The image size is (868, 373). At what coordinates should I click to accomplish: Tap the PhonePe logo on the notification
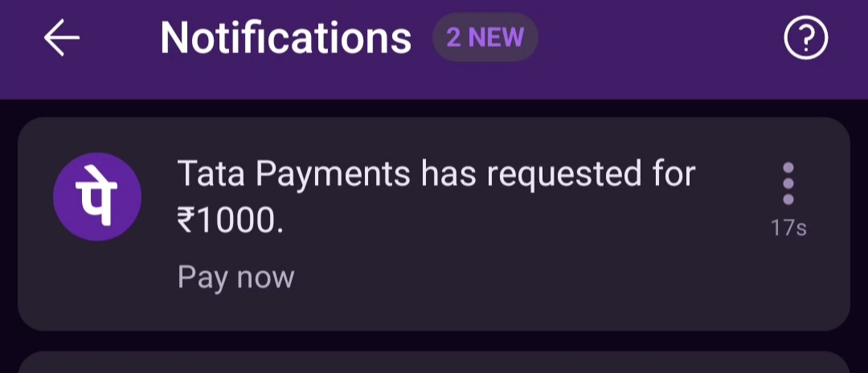(97, 197)
